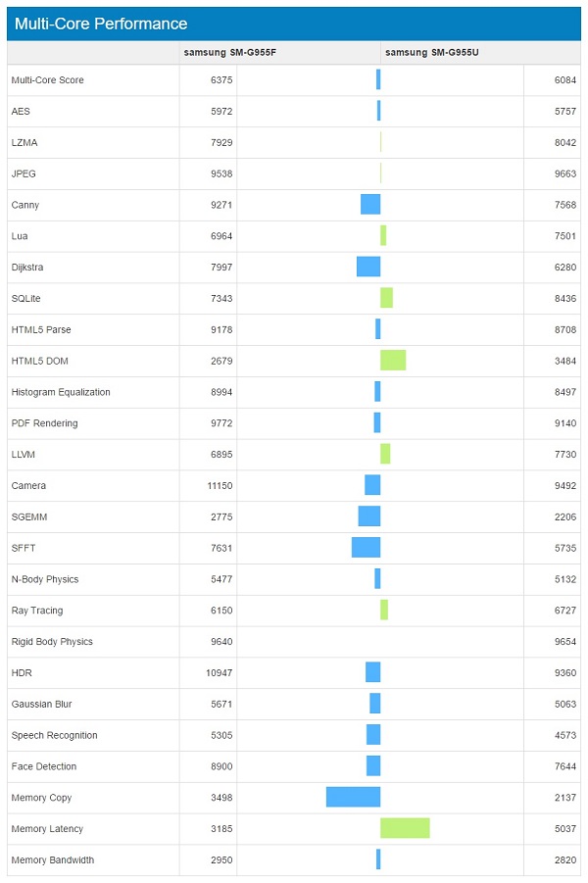Click the Memory Copy blue comparison bar
This screenshot has width=588, height=883.
pyautogui.click(x=353, y=797)
